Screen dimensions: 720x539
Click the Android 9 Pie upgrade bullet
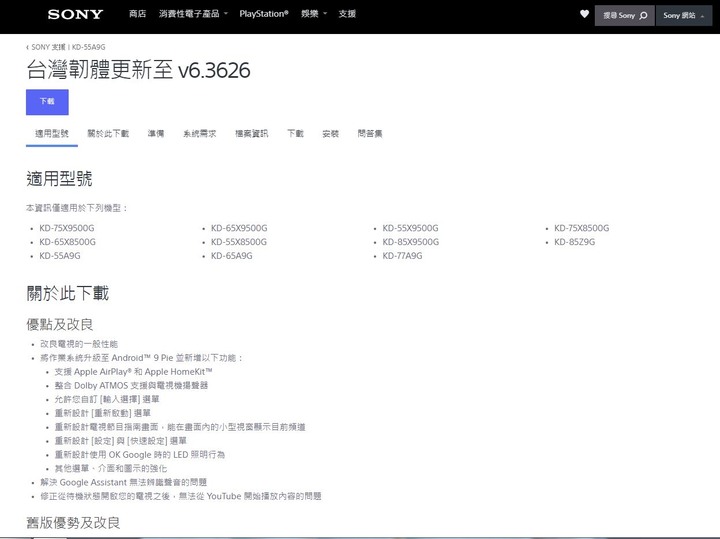click(141, 358)
